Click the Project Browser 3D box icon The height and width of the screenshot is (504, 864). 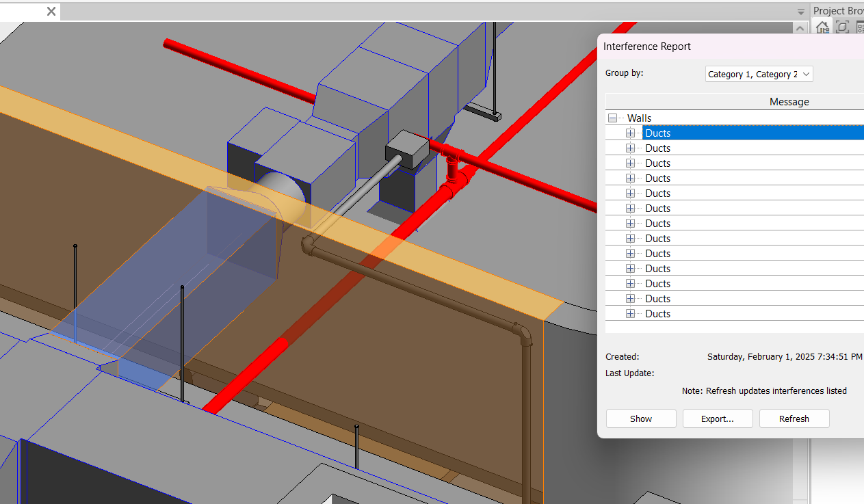click(843, 27)
